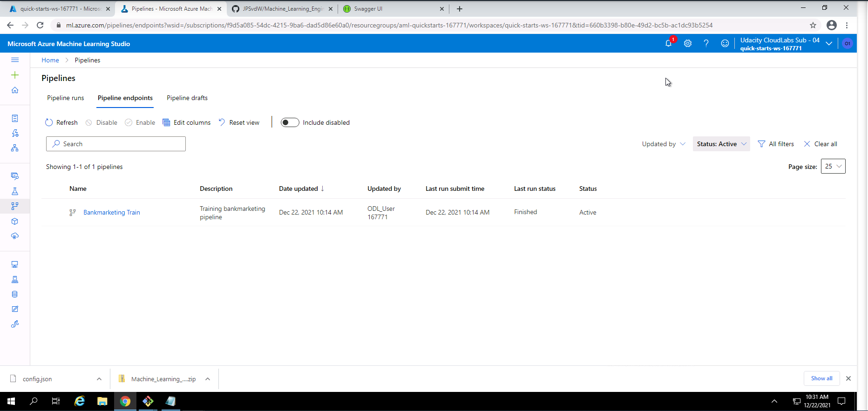This screenshot has width=868, height=411.
Task: Open Data Labeling icon in sidebar
Action: tap(15, 309)
